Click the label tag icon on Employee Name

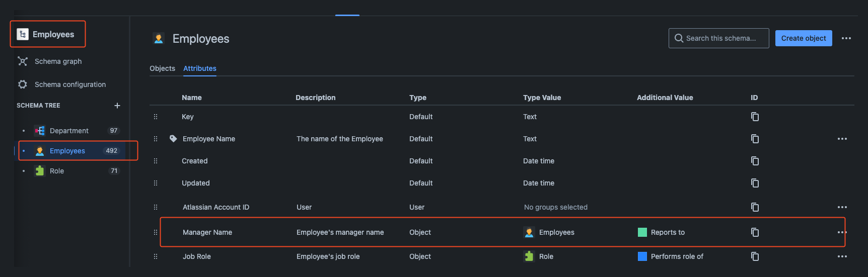point(173,139)
